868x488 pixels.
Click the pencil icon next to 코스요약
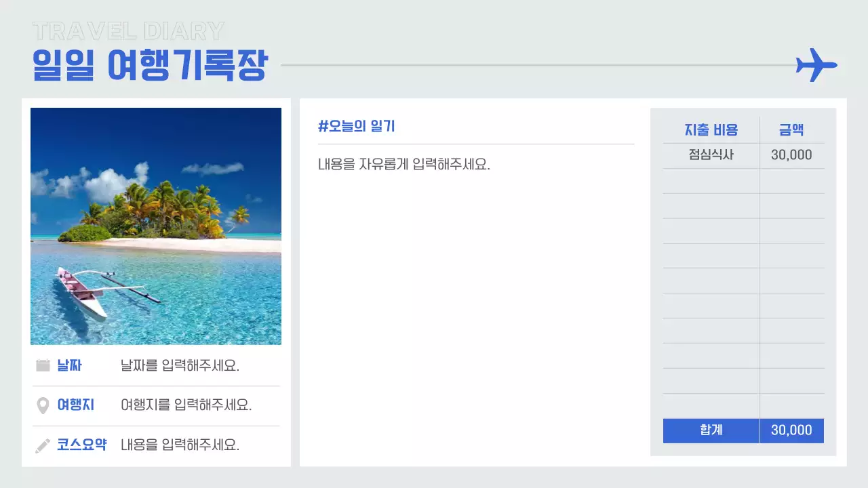(x=42, y=445)
